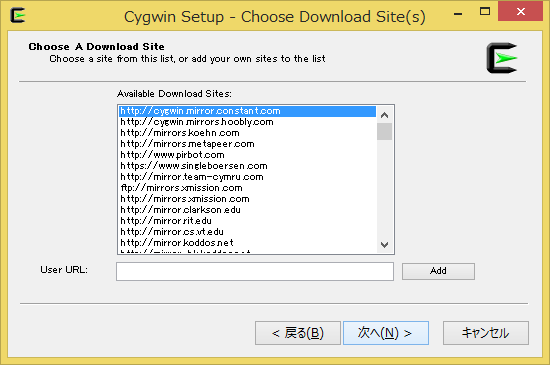This screenshot has height=365, width=550.
Task: Cancel setup with the キャンセル button
Action: 485,333
